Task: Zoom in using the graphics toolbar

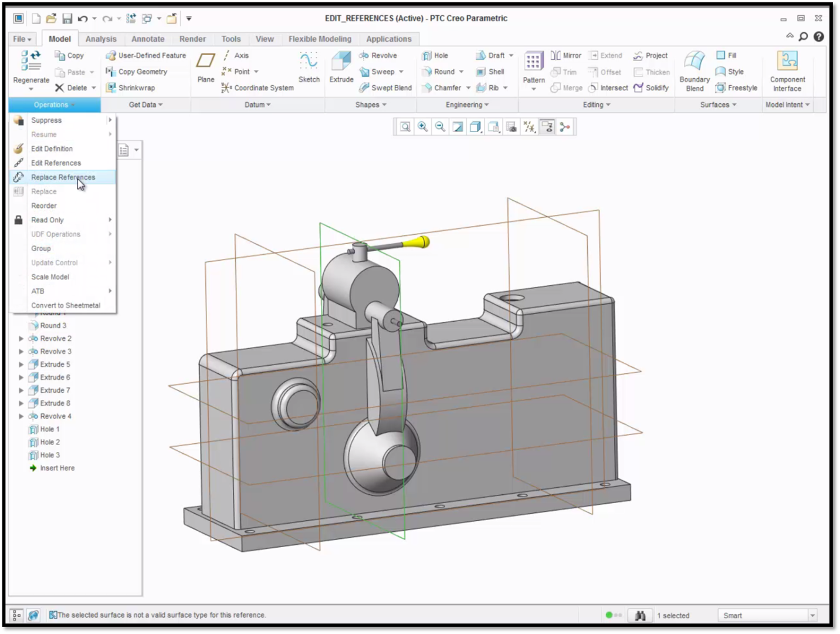Action: (423, 127)
